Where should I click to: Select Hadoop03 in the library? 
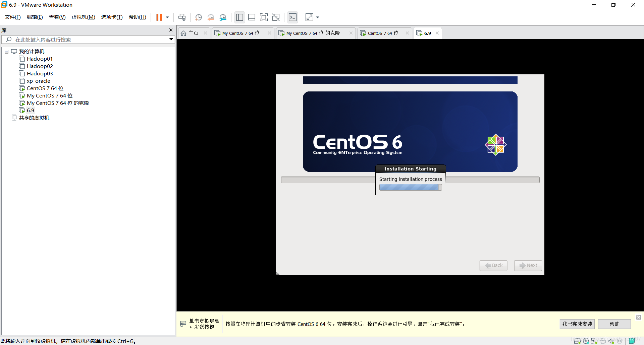[x=36, y=74]
